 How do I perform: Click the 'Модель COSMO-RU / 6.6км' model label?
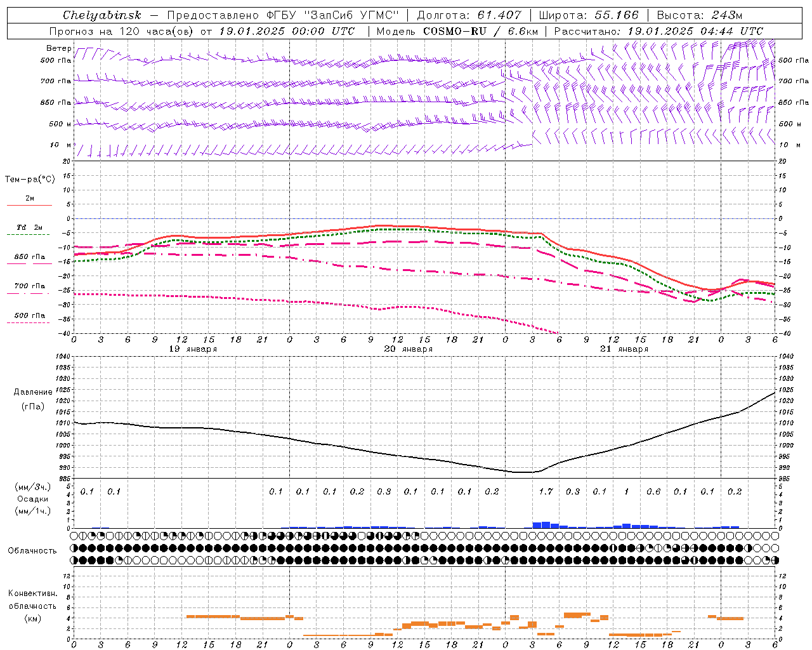click(x=457, y=31)
